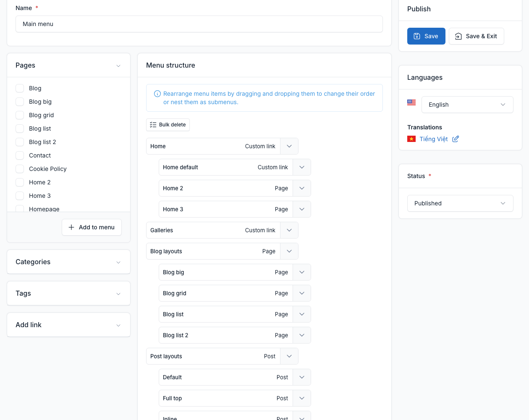Click the Save & Exit button
Viewport: 529px width, 420px height.
(x=477, y=36)
